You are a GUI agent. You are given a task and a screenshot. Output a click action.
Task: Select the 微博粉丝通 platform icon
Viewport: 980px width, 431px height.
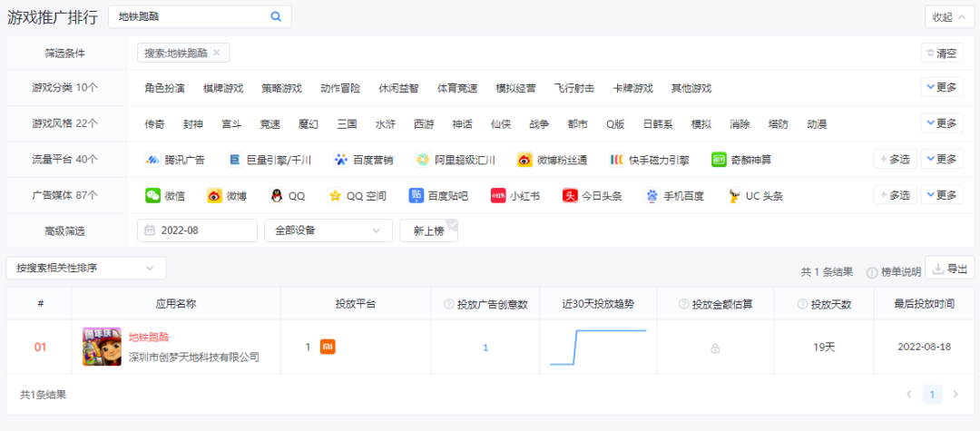tap(524, 160)
